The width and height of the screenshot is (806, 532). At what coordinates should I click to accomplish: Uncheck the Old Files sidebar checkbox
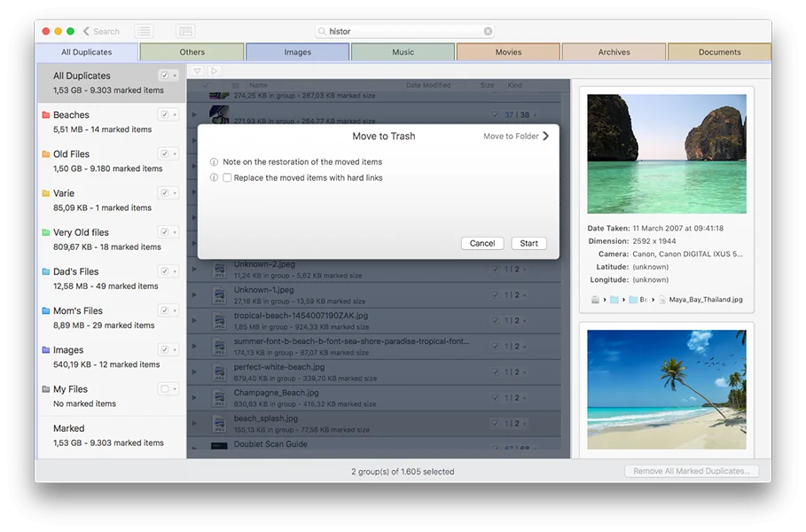(x=164, y=154)
